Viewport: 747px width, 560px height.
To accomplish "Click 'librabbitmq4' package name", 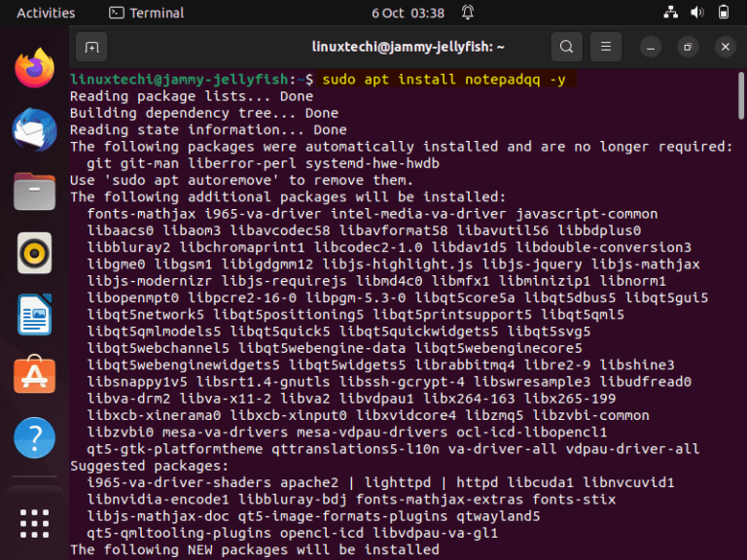I will [x=465, y=365].
